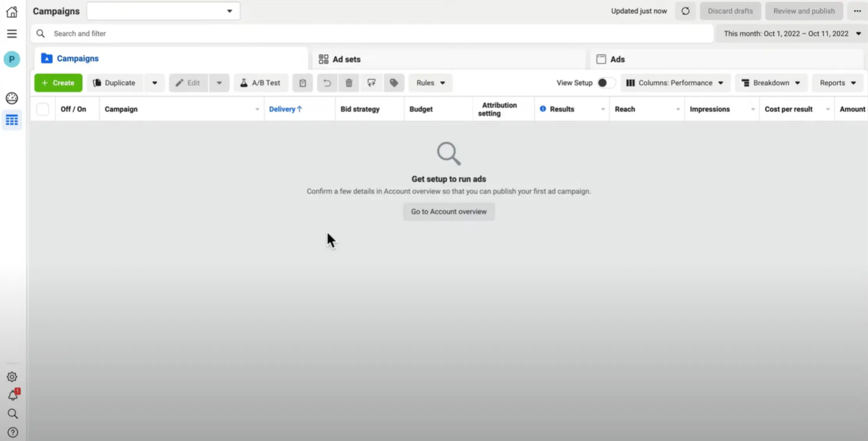Switch to the Ads tab

(x=617, y=59)
